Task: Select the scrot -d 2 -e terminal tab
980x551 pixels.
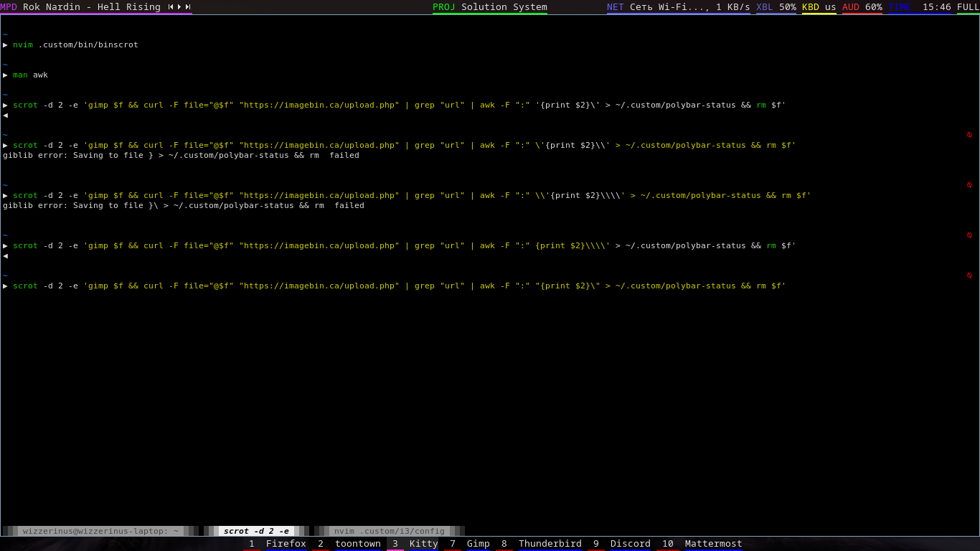Action: point(256,531)
